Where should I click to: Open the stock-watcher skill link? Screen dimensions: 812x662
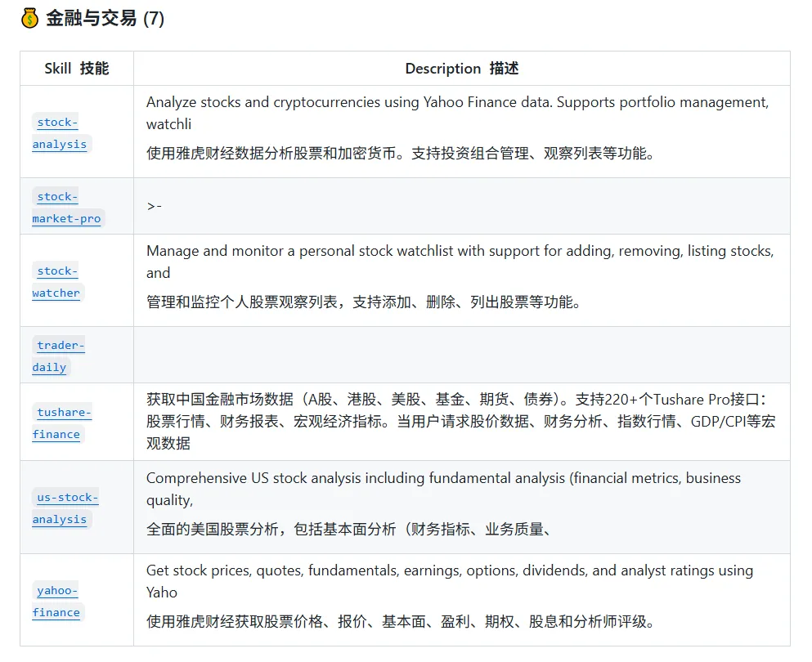coord(56,282)
